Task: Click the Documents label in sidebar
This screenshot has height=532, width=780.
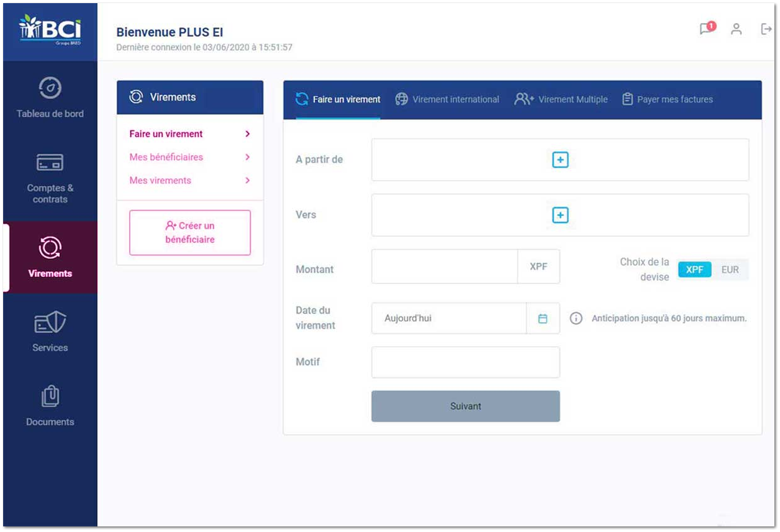Action: click(x=50, y=422)
